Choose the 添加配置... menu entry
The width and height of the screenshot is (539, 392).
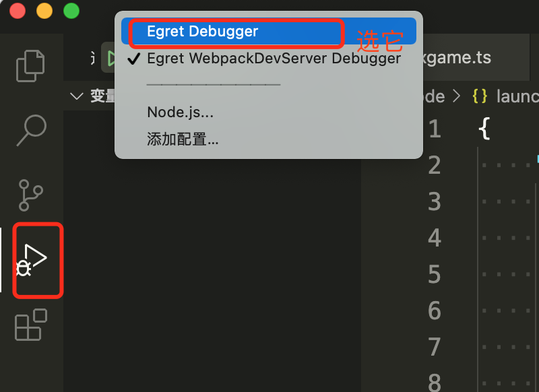coord(183,139)
